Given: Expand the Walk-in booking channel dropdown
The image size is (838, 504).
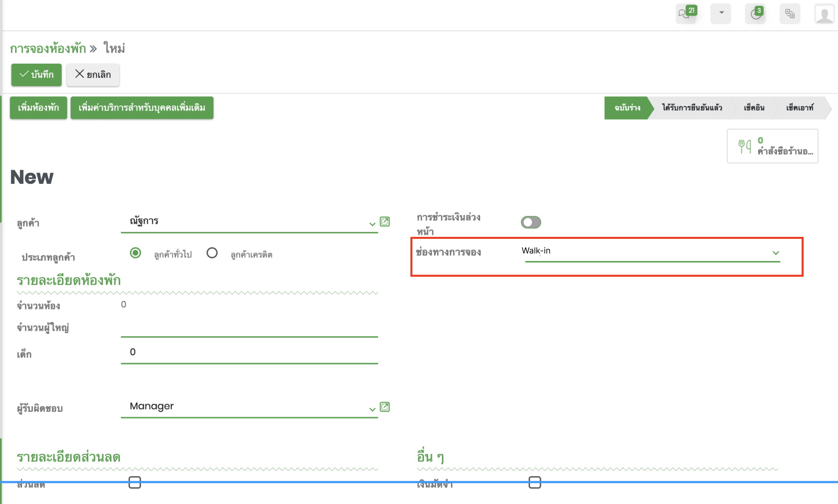Looking at the screenshot, I should click(775, 253).
